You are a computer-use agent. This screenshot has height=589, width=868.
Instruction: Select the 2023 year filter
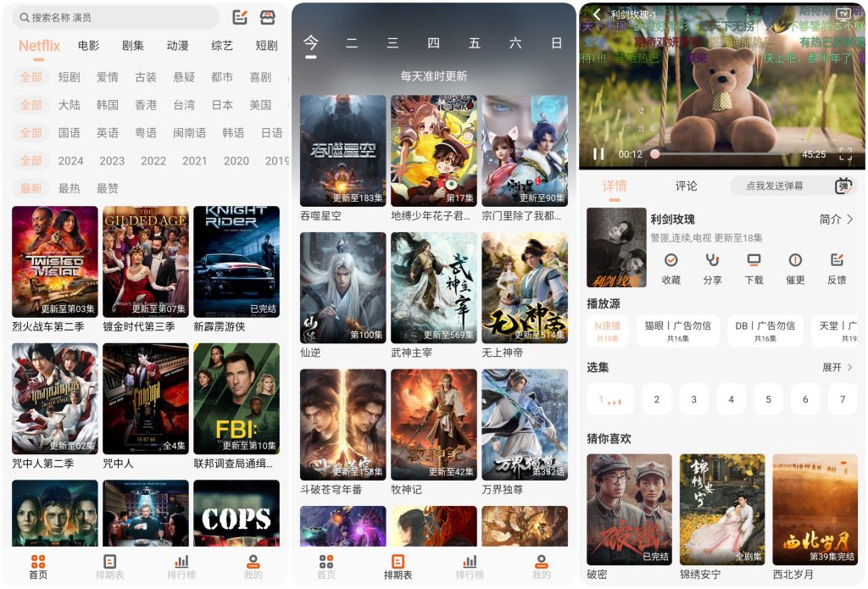(112, 161)
